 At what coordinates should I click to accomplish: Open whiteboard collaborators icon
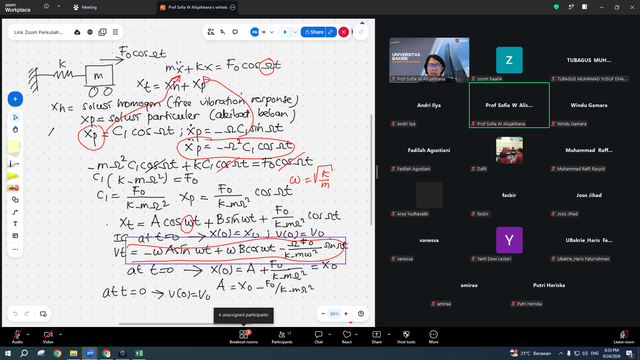click(211, 32)
